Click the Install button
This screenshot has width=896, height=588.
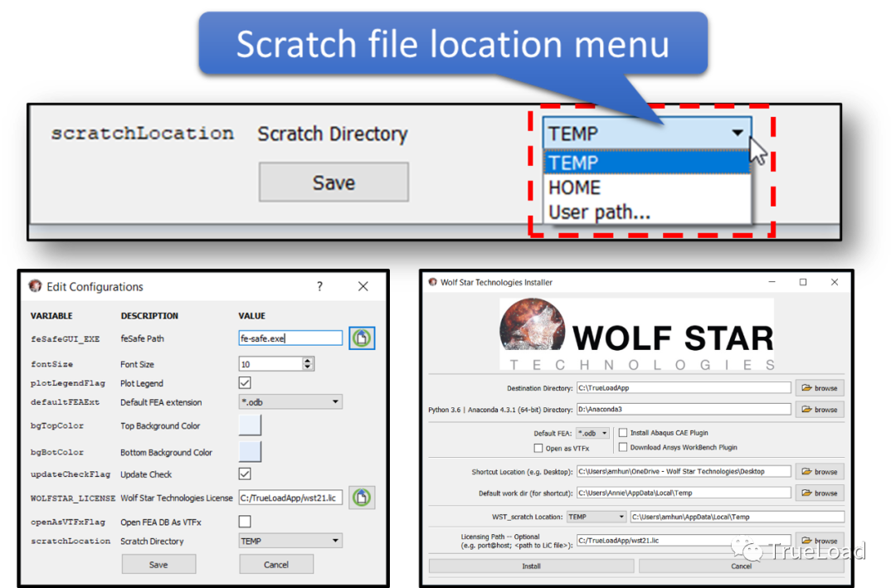click(x=532, y=566)
